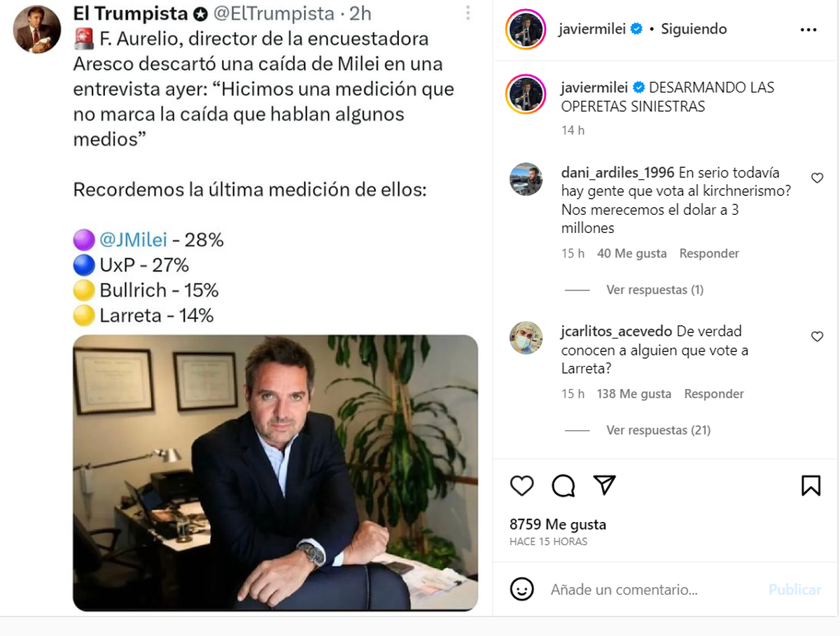
Task: Reply to jcarlitos_acevedo's comment
Action: 714,394
